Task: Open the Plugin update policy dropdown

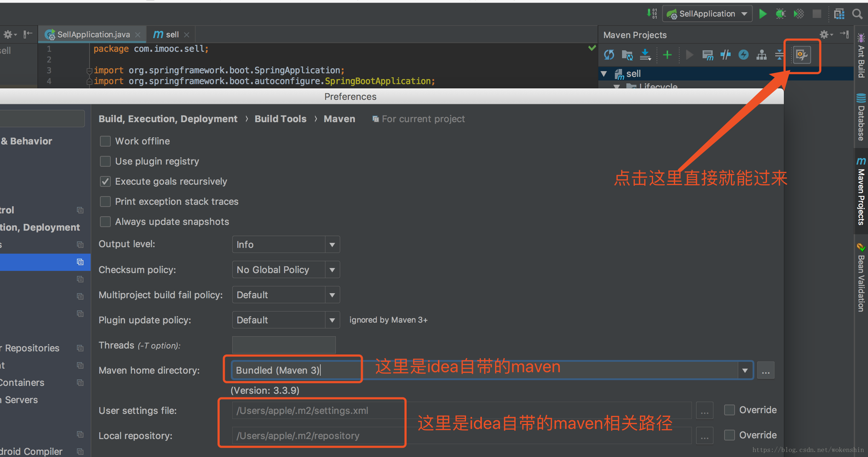Action: [x=286, y=320]
